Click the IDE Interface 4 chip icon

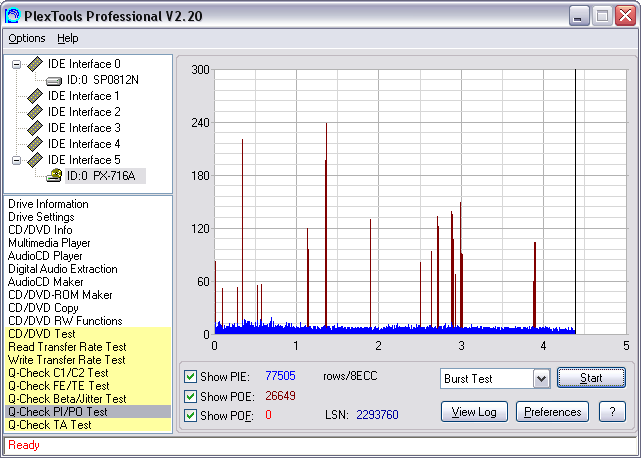point(35,144)
